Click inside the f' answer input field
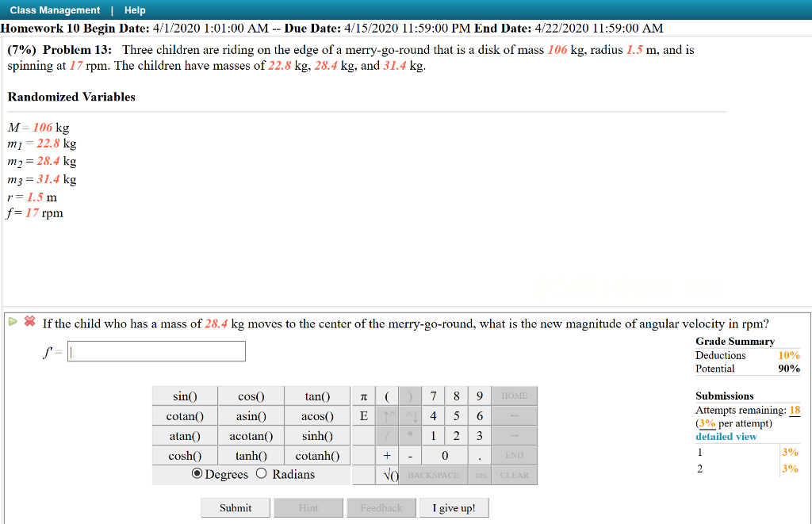Image resolution: width=812 pixels, height=524 pixels. click(x=155, y=350)
